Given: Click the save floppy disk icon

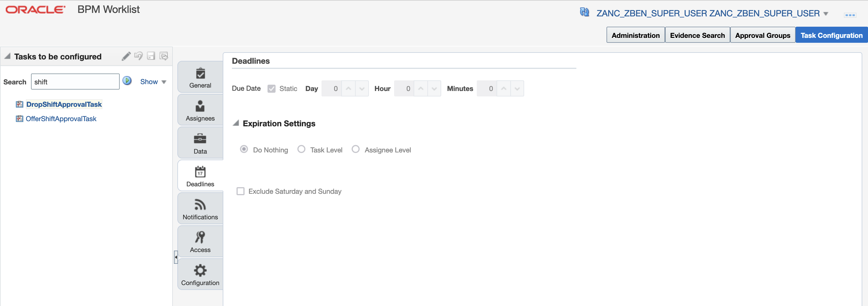Looking at the screenshot, I should (151, 56).
